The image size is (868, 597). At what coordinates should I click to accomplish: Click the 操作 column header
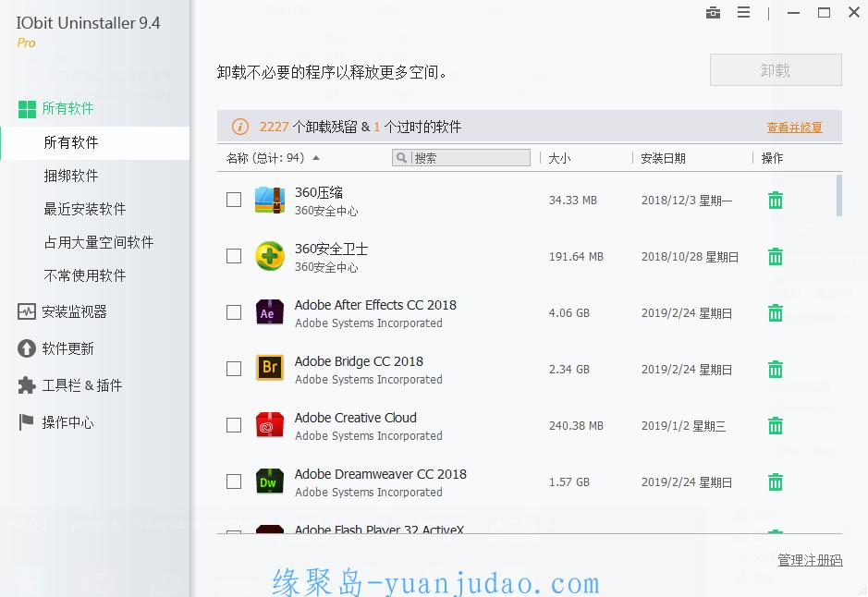click(772, 159)
